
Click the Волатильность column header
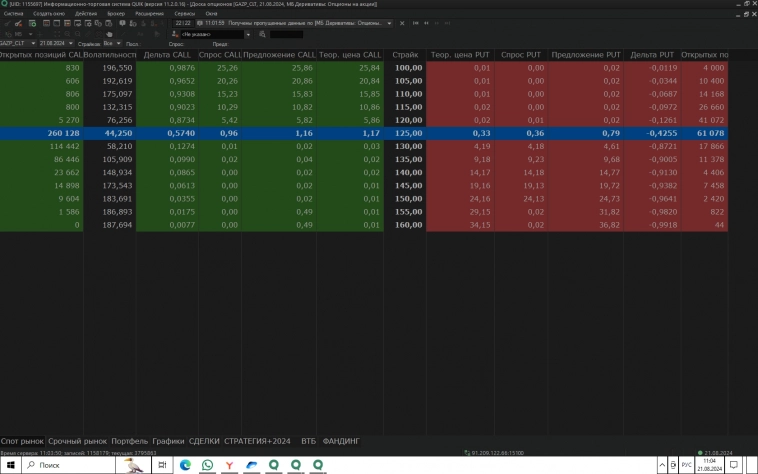coord(112,54)
